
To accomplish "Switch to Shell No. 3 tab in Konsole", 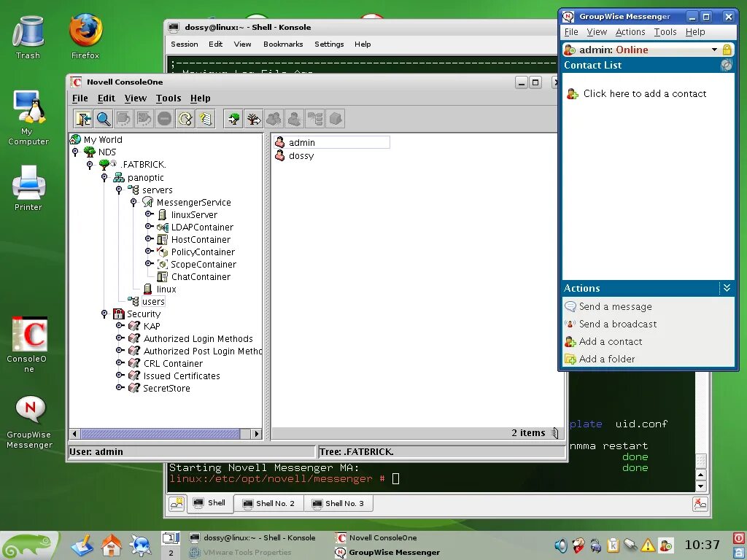I will click(x=338, y=503).
